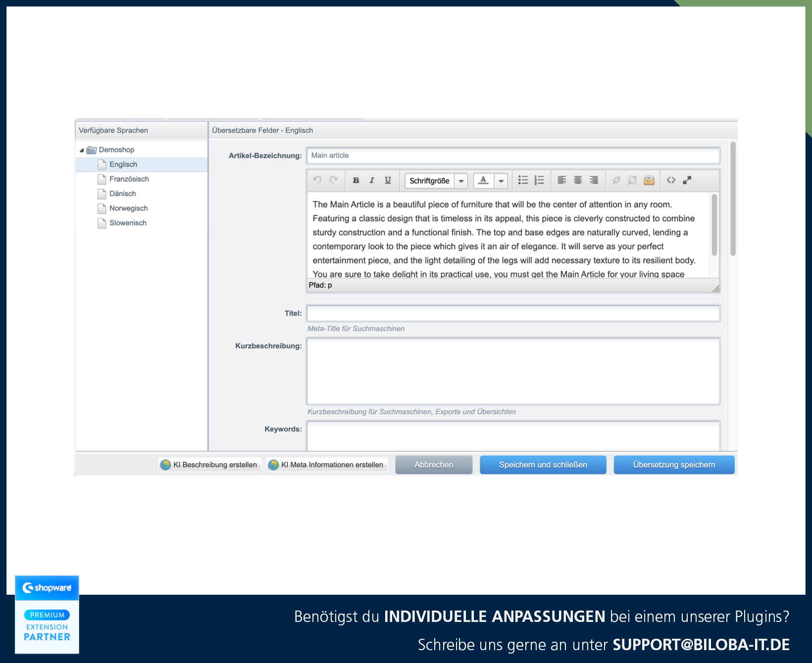Screen dimensions: 812x663
Task: Toggle italic formatting
Action: pos(372,180)
